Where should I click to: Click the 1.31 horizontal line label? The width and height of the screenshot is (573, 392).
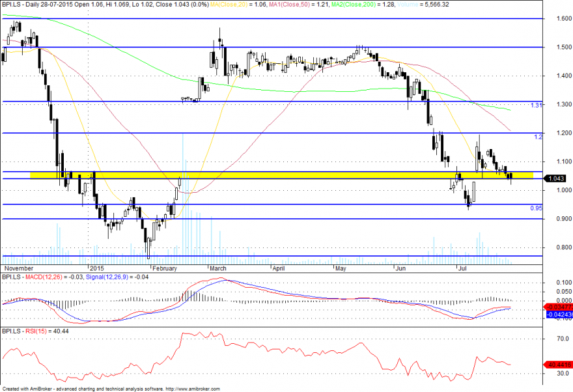536,105
